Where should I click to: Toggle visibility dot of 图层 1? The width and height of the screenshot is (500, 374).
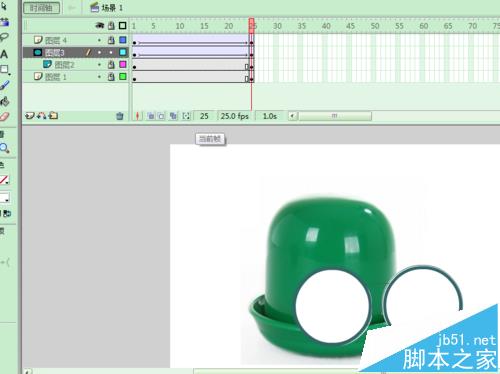coord(99,77)
